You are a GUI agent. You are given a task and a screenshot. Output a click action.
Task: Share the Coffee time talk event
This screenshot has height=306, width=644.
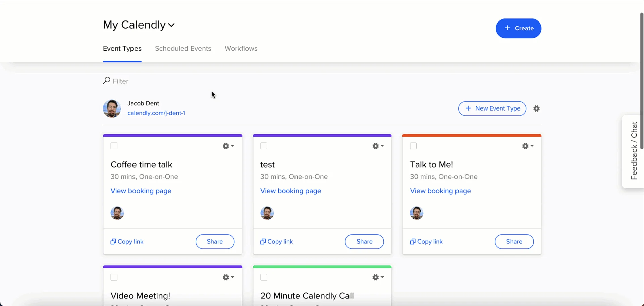tap(215, 242)
